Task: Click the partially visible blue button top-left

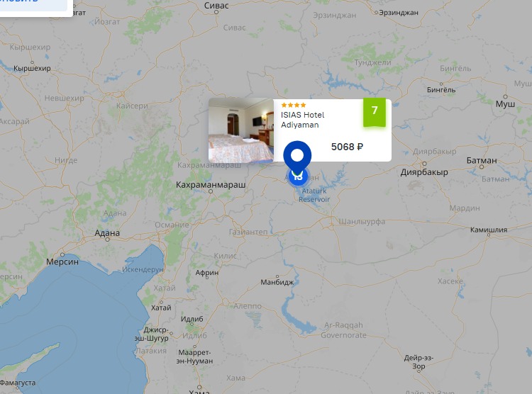Action: [x=33, y=4]
